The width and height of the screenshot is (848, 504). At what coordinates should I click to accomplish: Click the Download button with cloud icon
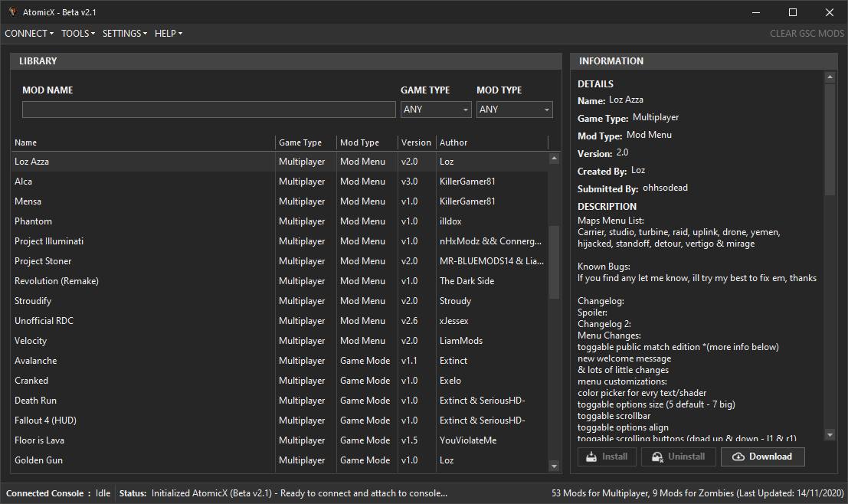pos(762,457)
